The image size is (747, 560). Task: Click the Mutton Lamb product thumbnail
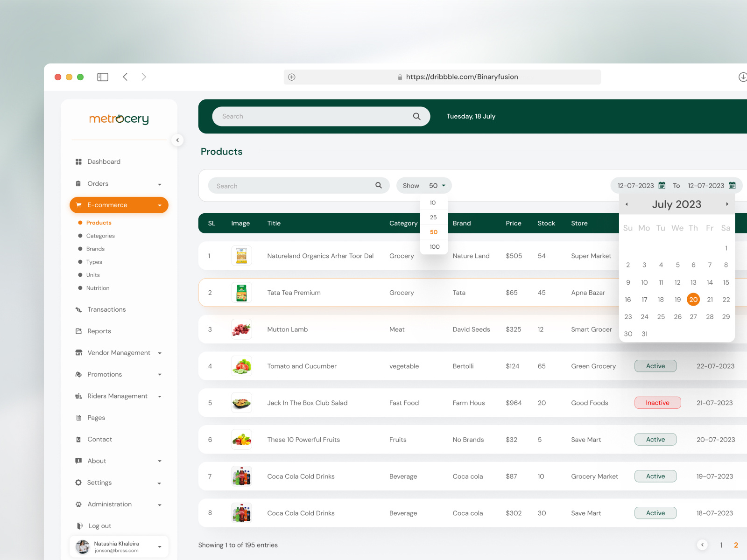[241, 329]
